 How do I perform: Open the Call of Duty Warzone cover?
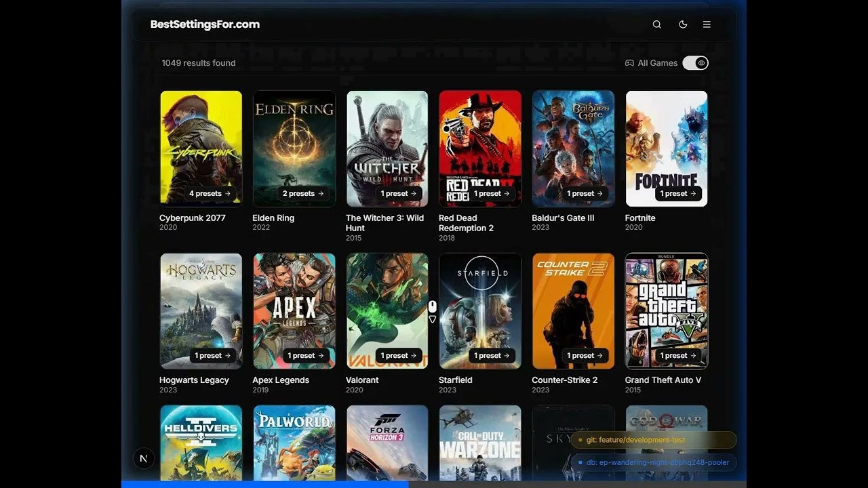tap(480, 443)
